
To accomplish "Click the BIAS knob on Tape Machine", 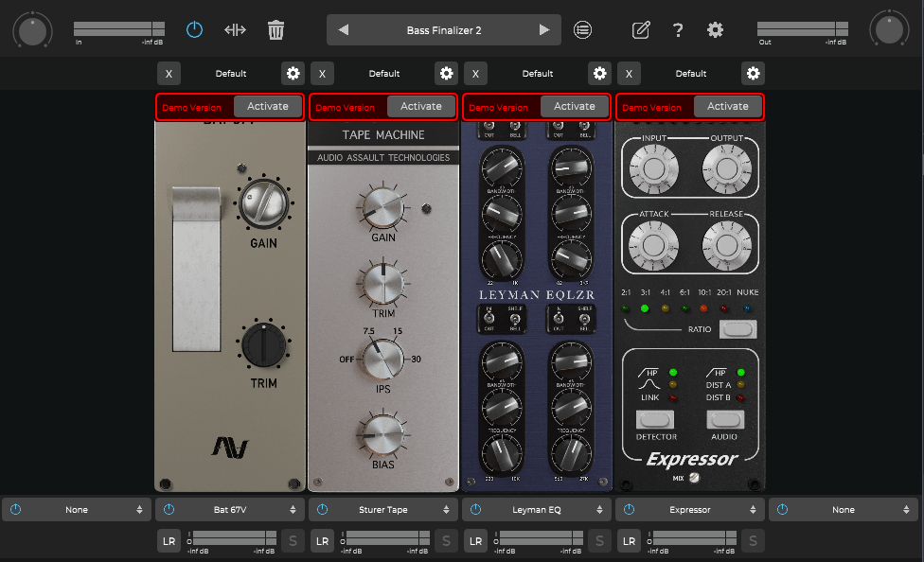I will (383, 435).
